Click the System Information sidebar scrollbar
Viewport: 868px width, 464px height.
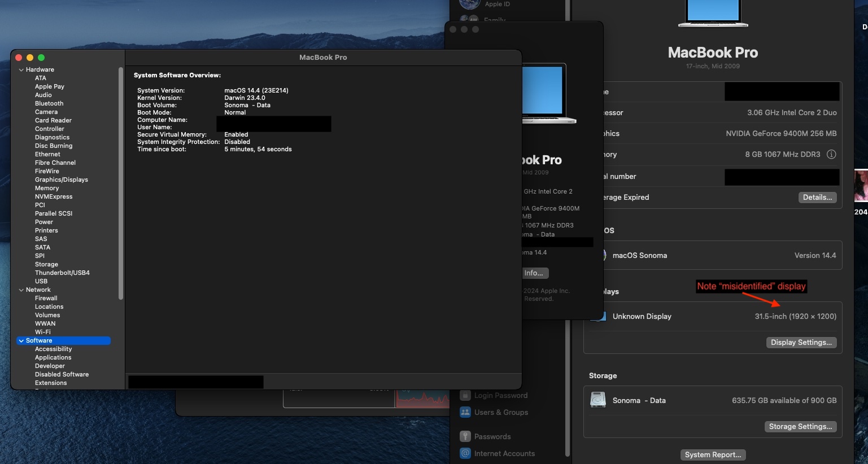tap(121, 183)
